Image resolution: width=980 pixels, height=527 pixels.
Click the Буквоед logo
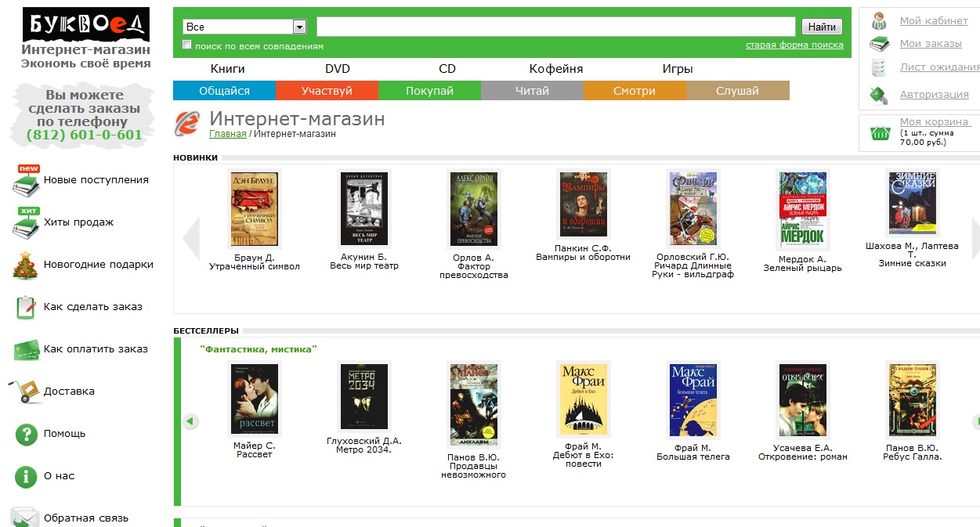tap(86, 25)
